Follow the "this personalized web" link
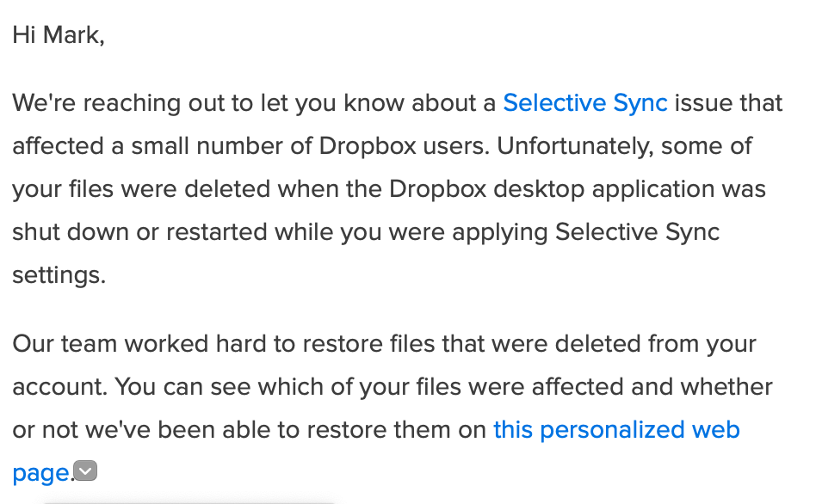 (x=616, y=429)
